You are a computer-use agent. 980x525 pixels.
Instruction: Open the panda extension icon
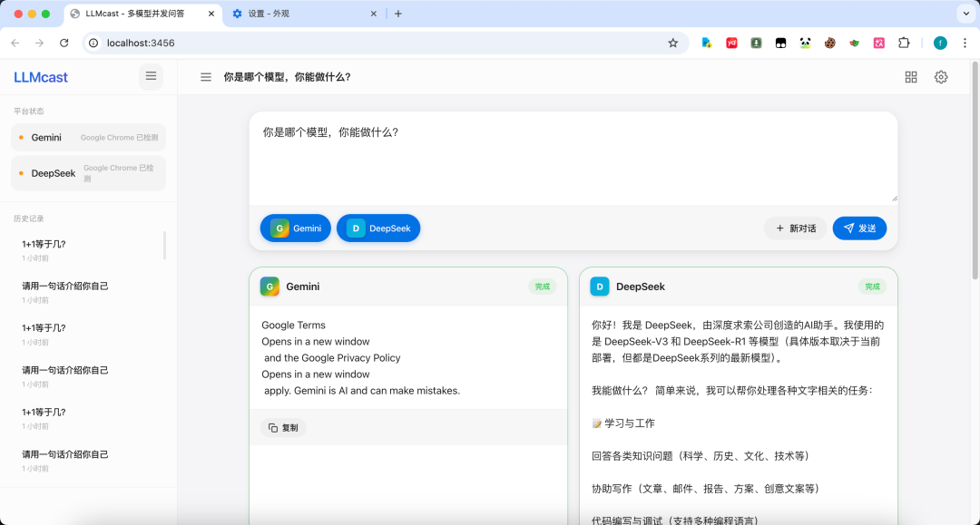(x=805, y=44)
